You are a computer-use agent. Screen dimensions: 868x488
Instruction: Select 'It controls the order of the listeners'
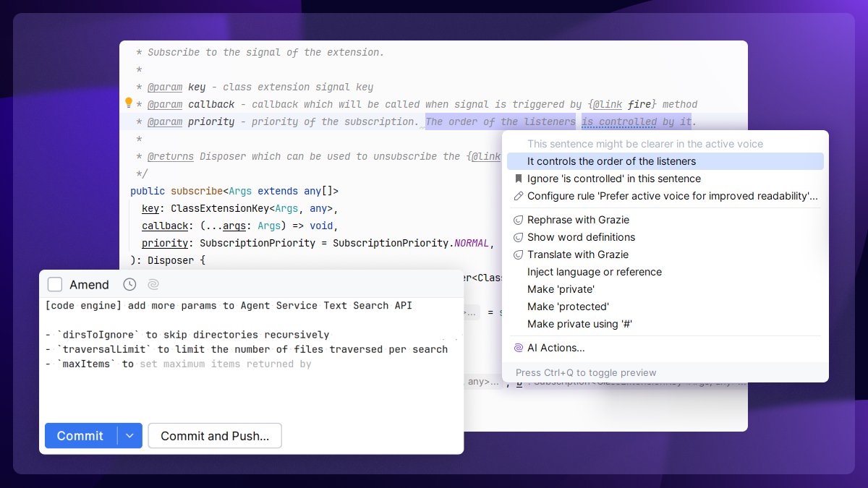pyautogui.click(x=614, y=161)
